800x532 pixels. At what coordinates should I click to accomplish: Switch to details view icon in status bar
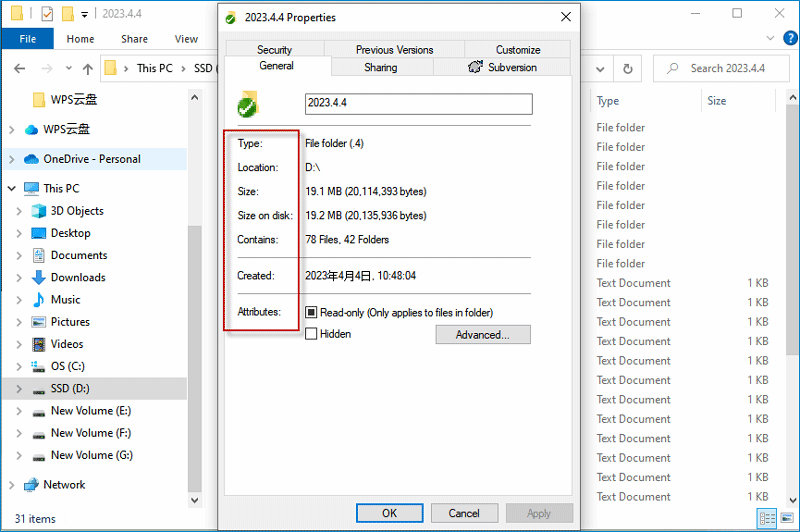point(767,519)
